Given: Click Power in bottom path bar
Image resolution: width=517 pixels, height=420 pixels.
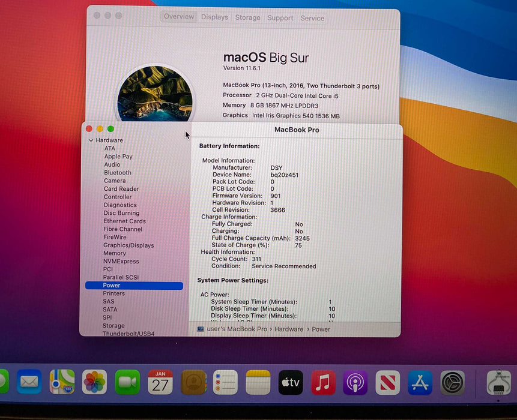Looking at the screenshot, I should (321, 329).
